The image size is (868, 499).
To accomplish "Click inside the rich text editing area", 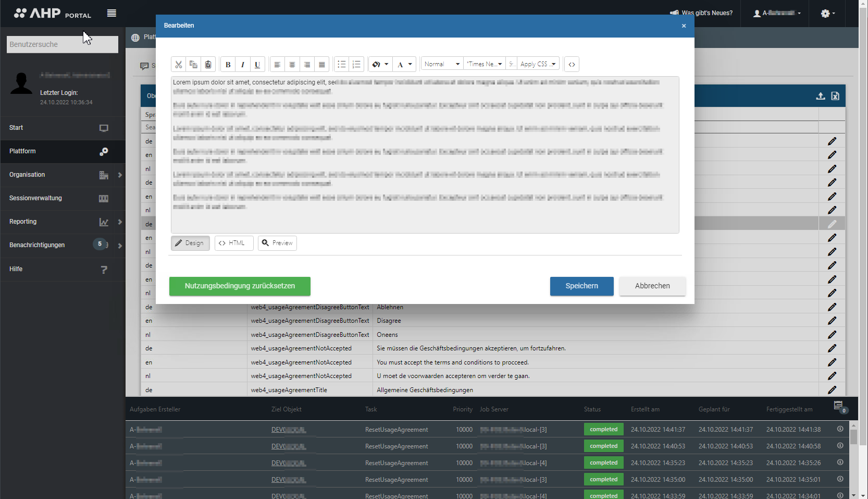I will (425, 155).
